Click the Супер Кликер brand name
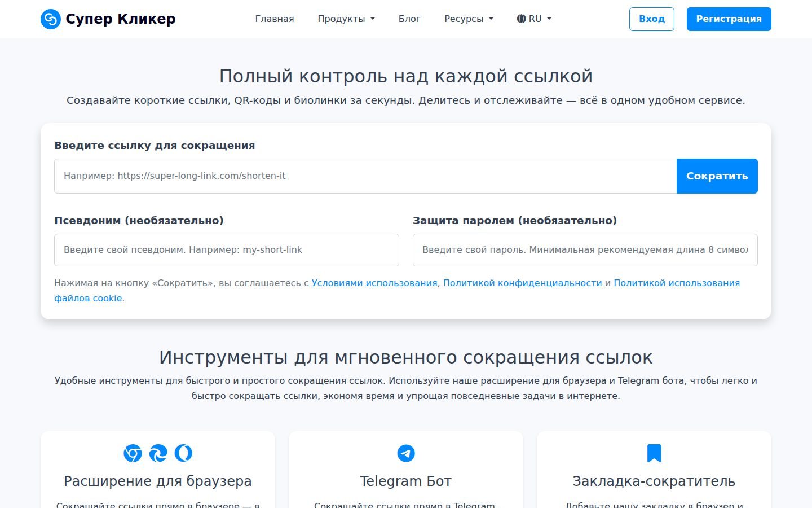The image size is (812, 508). tap(121, 19)
